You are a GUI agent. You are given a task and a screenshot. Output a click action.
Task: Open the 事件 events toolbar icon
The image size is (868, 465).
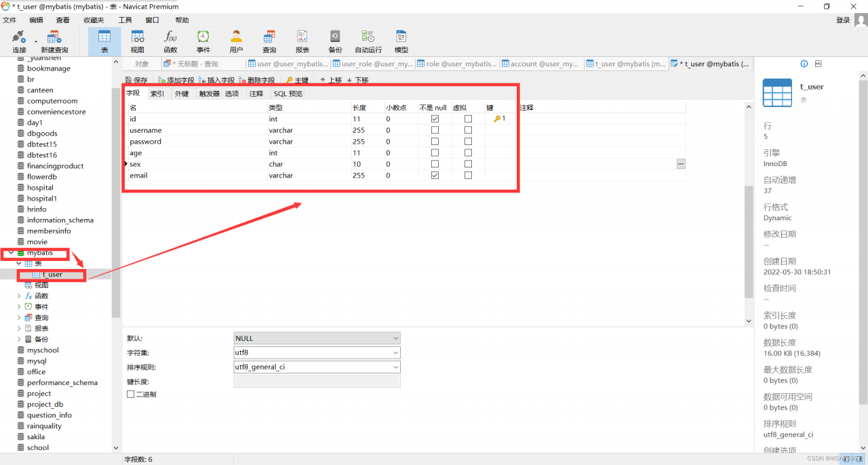[x=203, y=41]
